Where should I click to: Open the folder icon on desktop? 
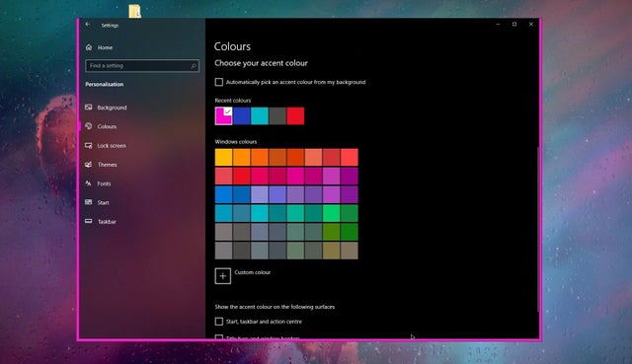(x=134, y=11)
